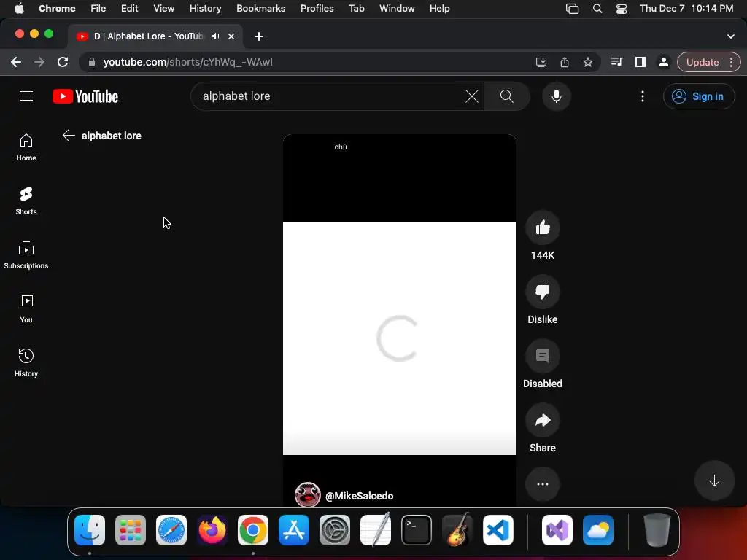Open the Short's more actions ellipsis
This screenshot has width=747, height=560.
(543, 484)
